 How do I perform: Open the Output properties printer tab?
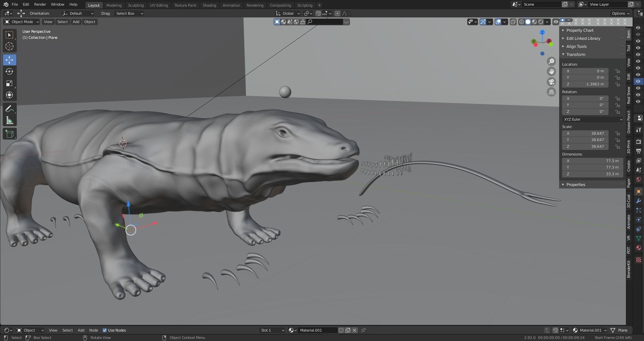[x=639, y=151]
